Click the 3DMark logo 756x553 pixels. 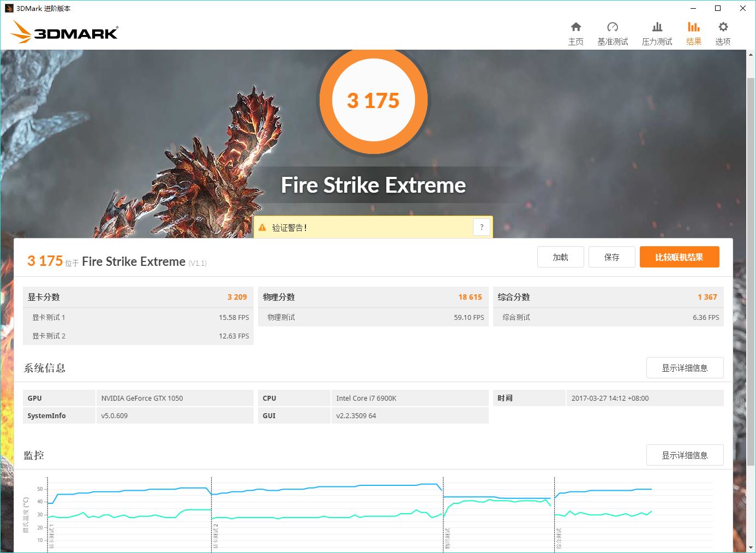tap(64, 32)
